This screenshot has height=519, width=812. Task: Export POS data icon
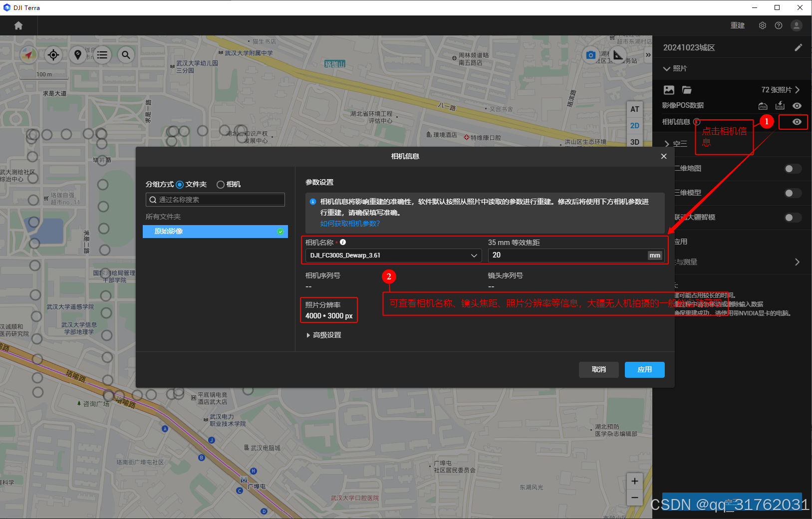tap(763, 106)
